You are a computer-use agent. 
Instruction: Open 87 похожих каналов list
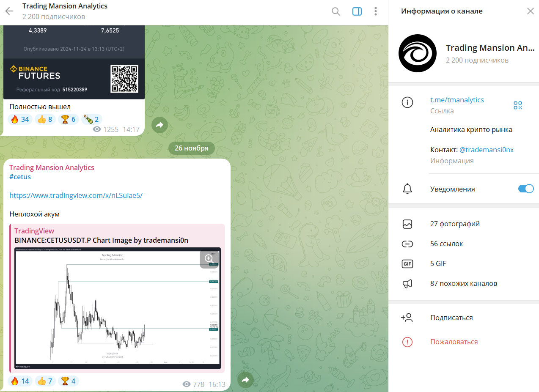pos(464,284)
